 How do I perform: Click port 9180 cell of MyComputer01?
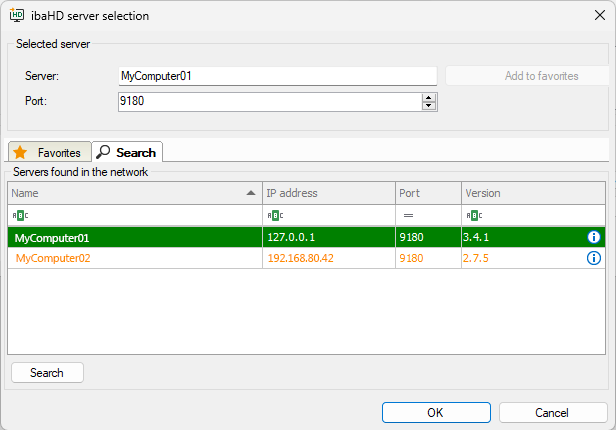(428, 237)
